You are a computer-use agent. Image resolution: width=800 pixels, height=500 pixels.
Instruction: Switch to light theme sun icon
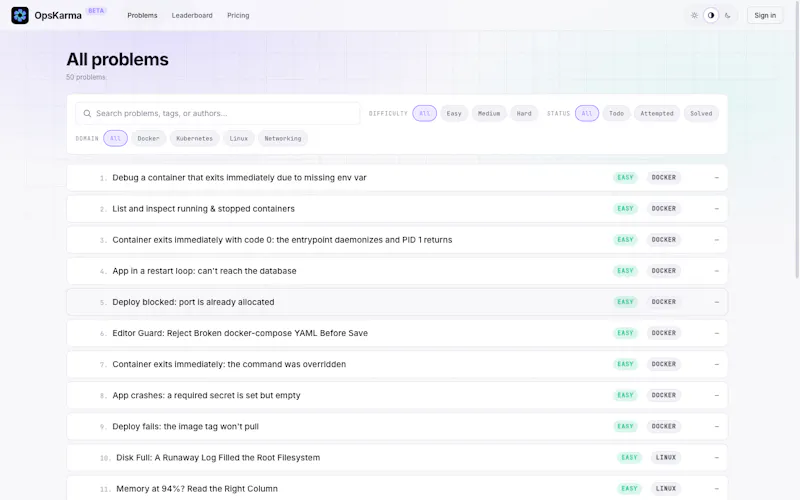[694, 15]
